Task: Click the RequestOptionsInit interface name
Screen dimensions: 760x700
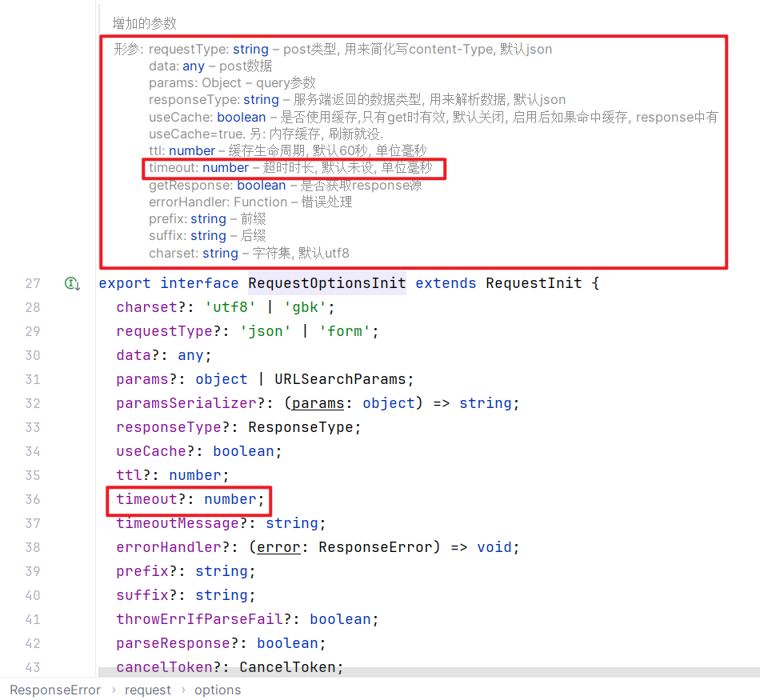Action: [x=326, y=283]
